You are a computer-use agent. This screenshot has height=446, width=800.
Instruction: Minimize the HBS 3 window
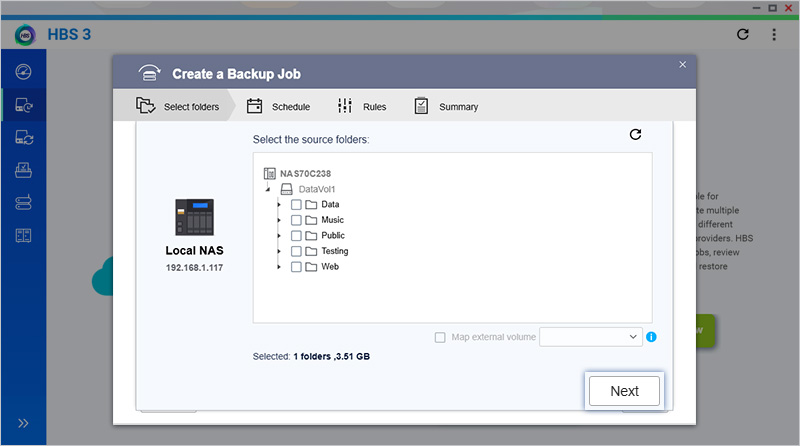point(757,8)
